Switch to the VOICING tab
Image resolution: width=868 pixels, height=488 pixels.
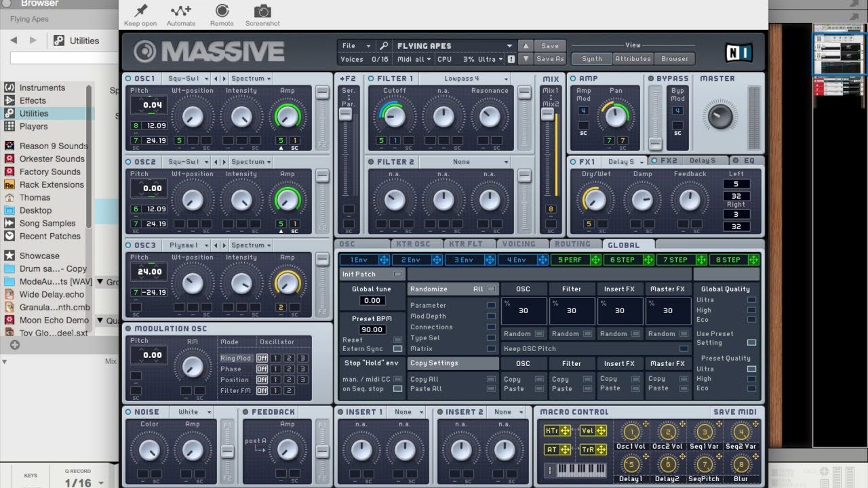(x=523, y=245)
